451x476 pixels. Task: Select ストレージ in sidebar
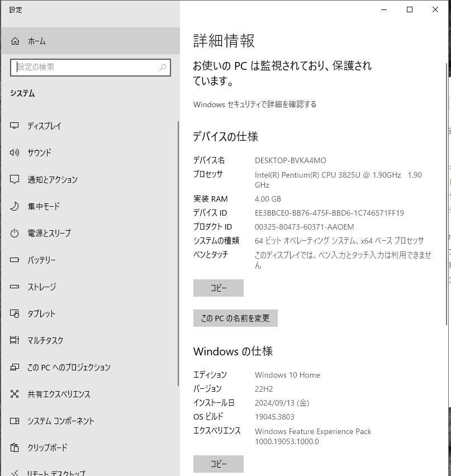click(89, 287)
